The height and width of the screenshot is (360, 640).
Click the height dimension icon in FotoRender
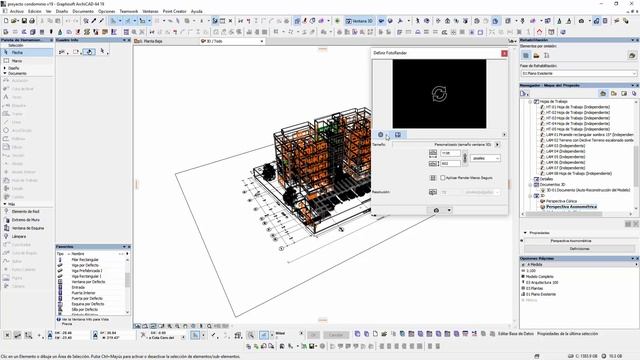coord(433,163)
